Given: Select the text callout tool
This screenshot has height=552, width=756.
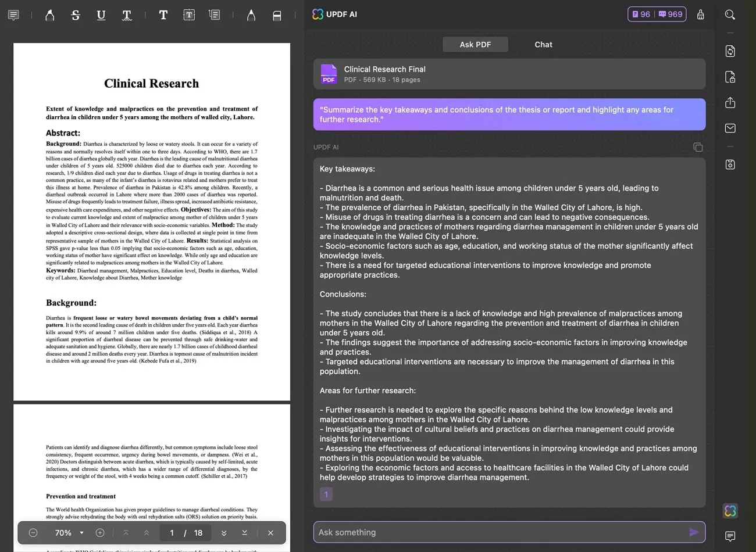Looking at the screenshot, I should coord(215,15).
